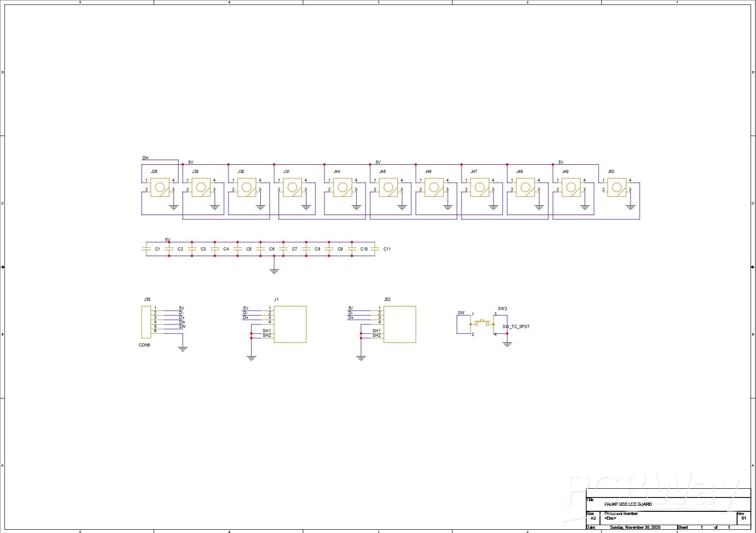756x533 pixels.
Task: Select the J1 USB connector block
Action: pyautogui.click(x=290, y=324)
